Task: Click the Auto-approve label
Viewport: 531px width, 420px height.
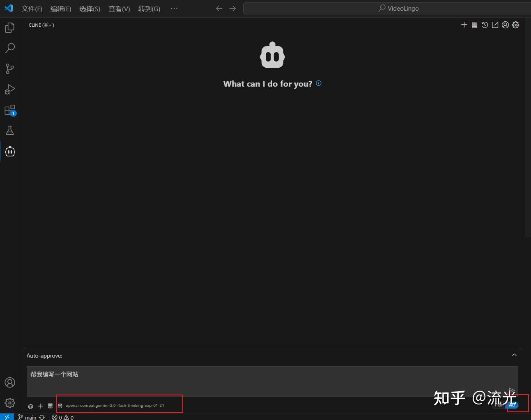Action: point(44,356)
